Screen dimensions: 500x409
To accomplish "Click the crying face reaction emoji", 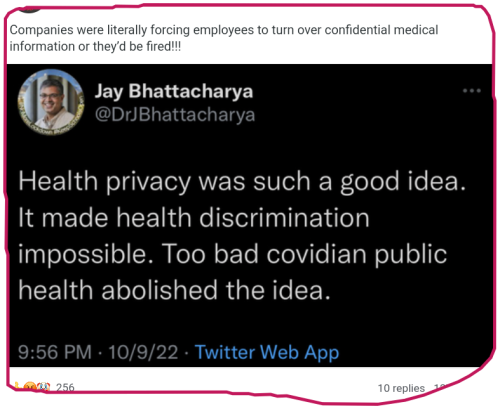I will [x=43, y=387].
